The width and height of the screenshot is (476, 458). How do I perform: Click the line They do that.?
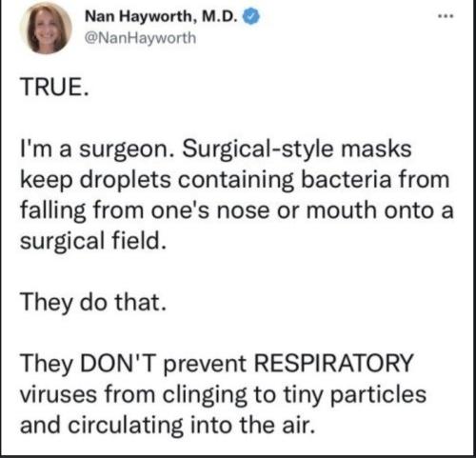tap(93, 303)
